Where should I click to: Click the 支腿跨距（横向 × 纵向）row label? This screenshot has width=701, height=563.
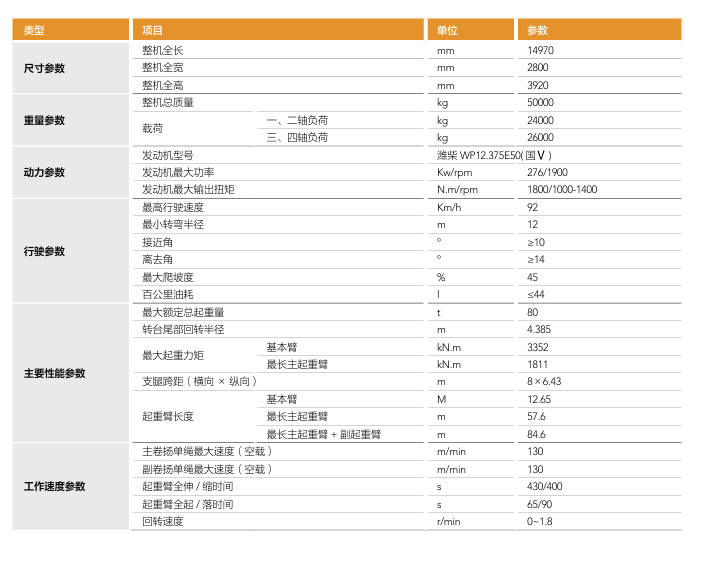pos(200,381)
